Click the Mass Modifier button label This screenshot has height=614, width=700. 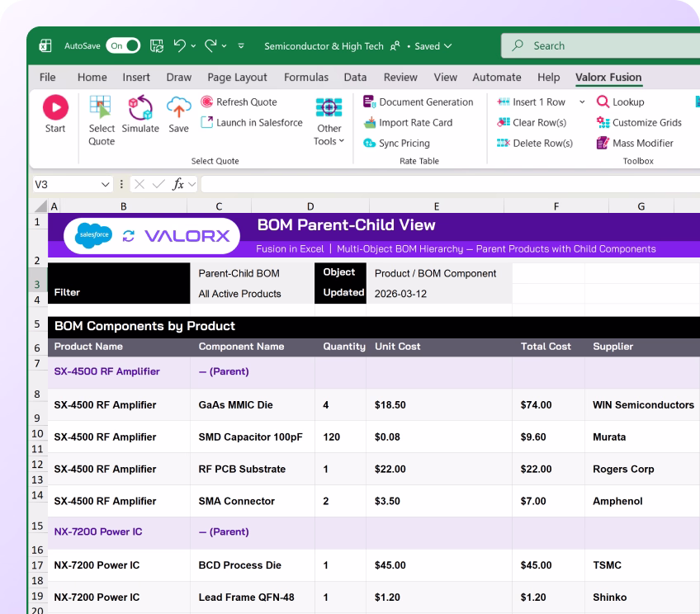tap(643, 143)
